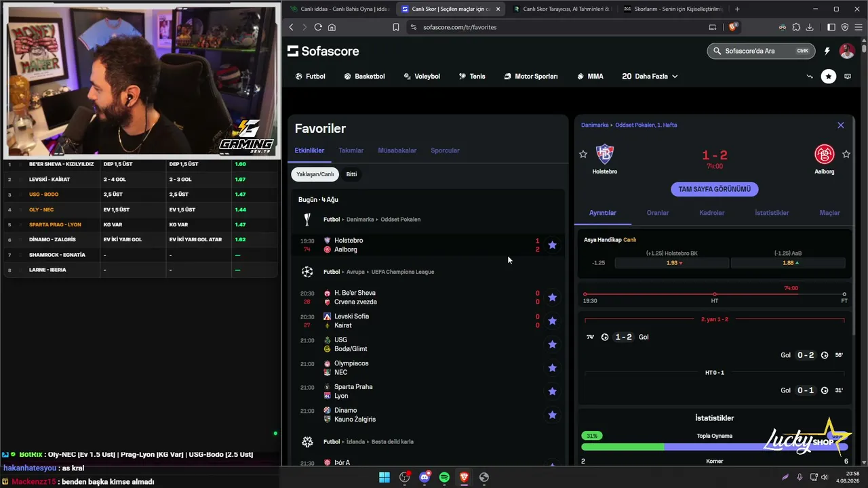Toggle the browser sidebar panel icon
The image size is (868, 488).
831,27
